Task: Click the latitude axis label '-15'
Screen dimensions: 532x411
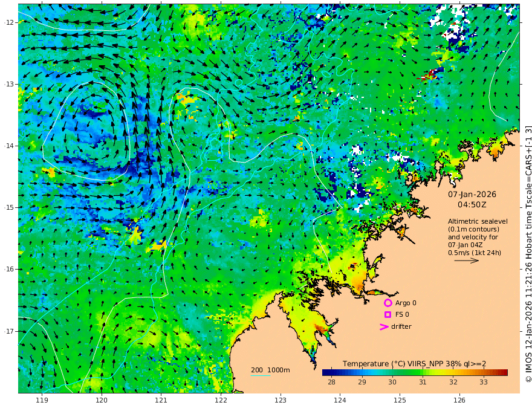Action: 9,207
